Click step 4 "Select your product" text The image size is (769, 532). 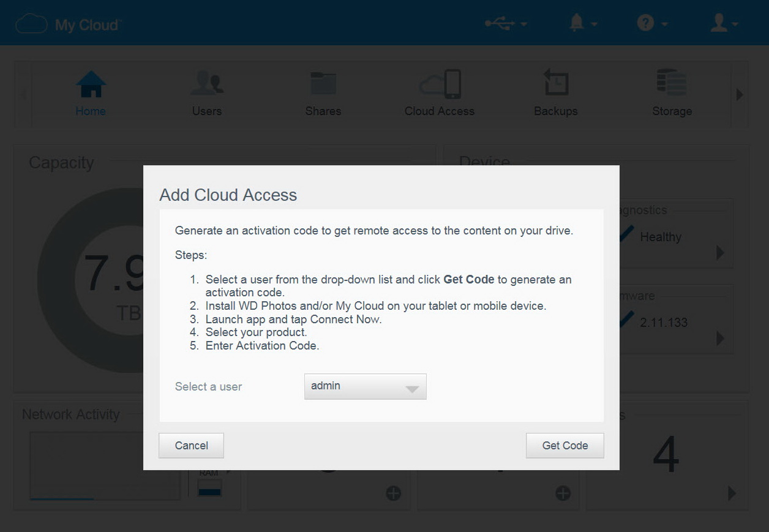coord(257,332)
